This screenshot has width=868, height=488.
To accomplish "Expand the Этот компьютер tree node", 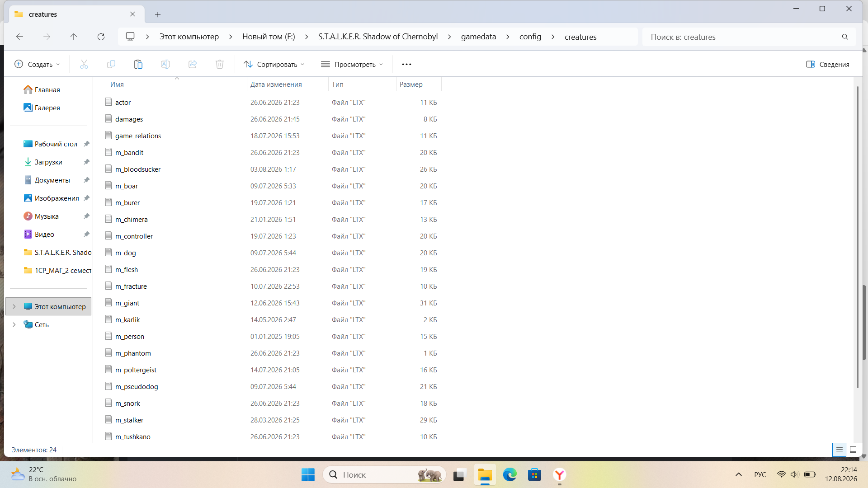I will (x=14, y=306).
